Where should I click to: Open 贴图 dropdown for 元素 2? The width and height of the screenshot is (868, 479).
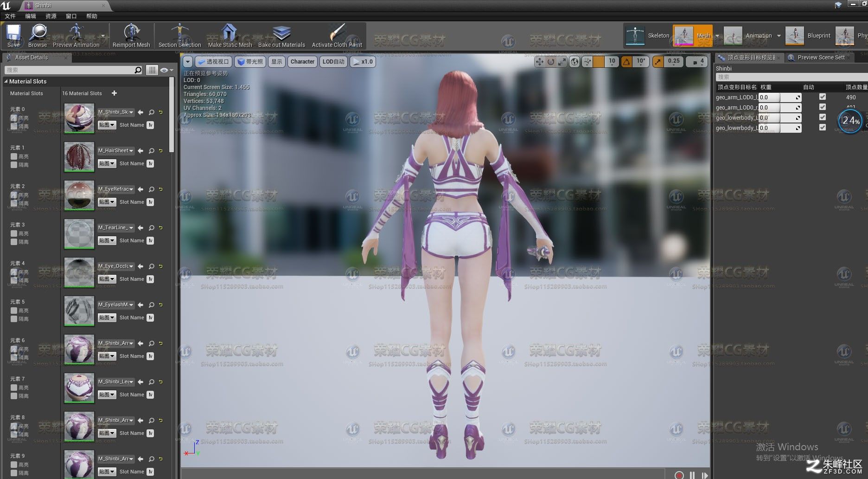coord(107,202)
